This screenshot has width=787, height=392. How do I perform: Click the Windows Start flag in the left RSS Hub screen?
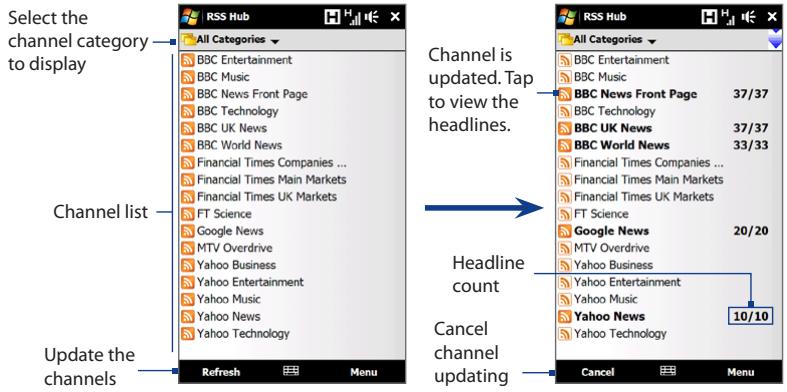189,17
